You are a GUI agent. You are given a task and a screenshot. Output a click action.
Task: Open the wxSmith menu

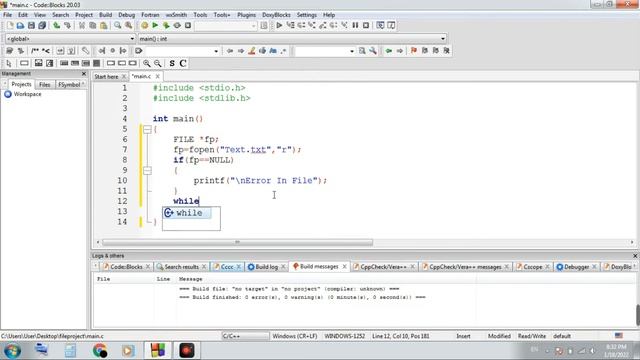[176, 15]
